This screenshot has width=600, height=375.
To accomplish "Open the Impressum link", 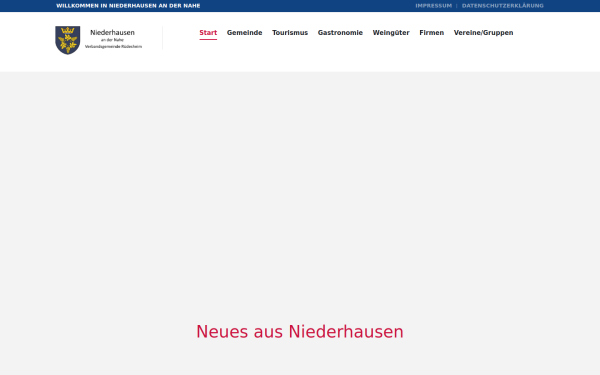I will pos(434,6).
